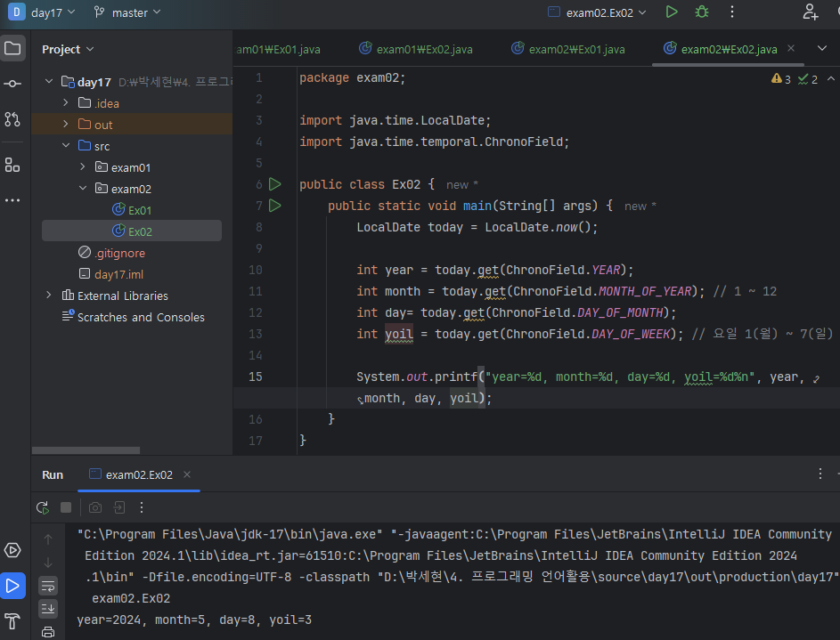Toggle soft-wrap in the Run console
The image size is (840, 640).
48,586
